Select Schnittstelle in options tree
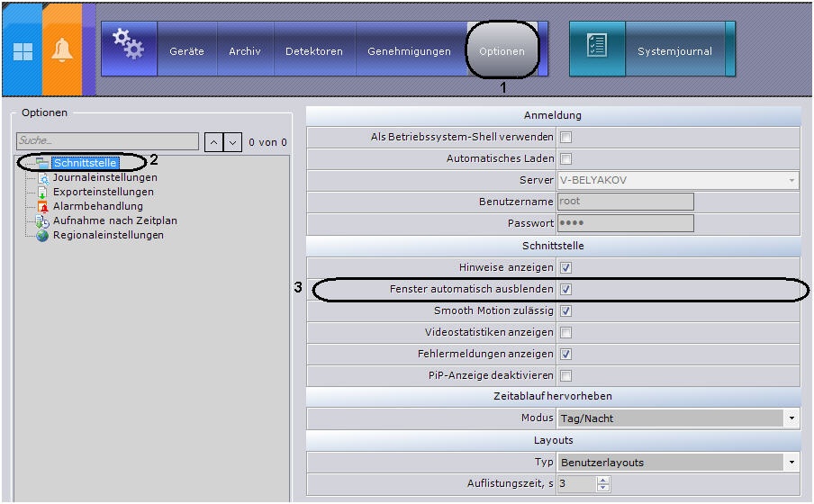The image size is (814, 504). click(x=86, y=163)
